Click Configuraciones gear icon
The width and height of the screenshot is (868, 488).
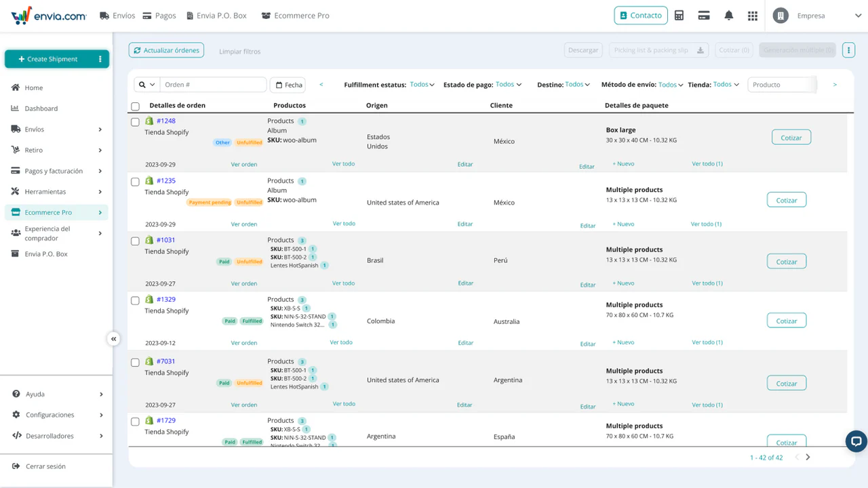(x=16, y=415)
